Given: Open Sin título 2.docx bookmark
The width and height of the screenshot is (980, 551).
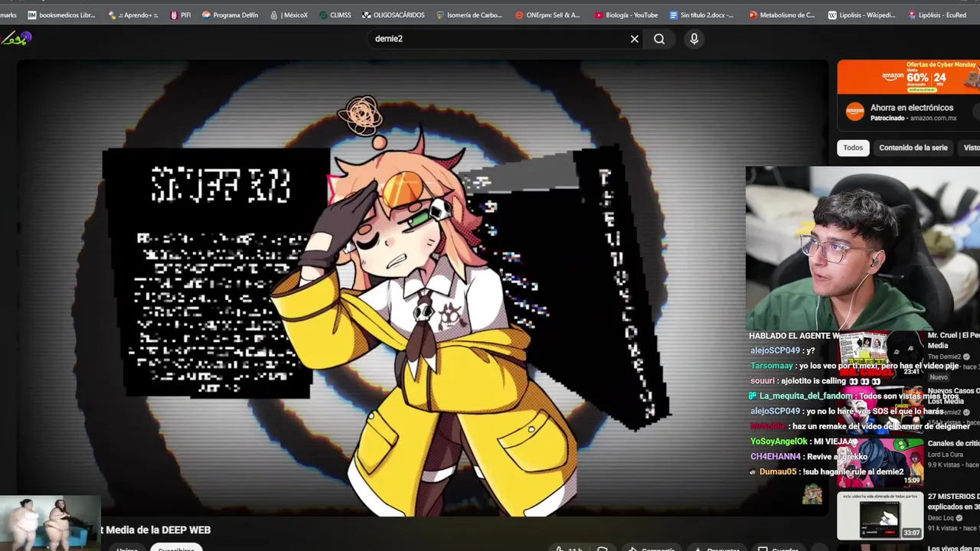Looking at the screenshot, I should point(701,15).
